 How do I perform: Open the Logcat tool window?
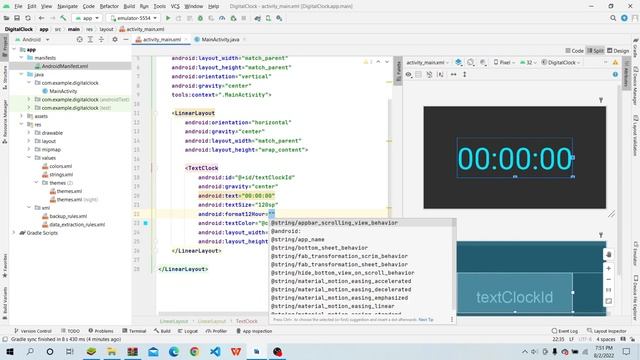pyautogui.click(x=187, y=331)
